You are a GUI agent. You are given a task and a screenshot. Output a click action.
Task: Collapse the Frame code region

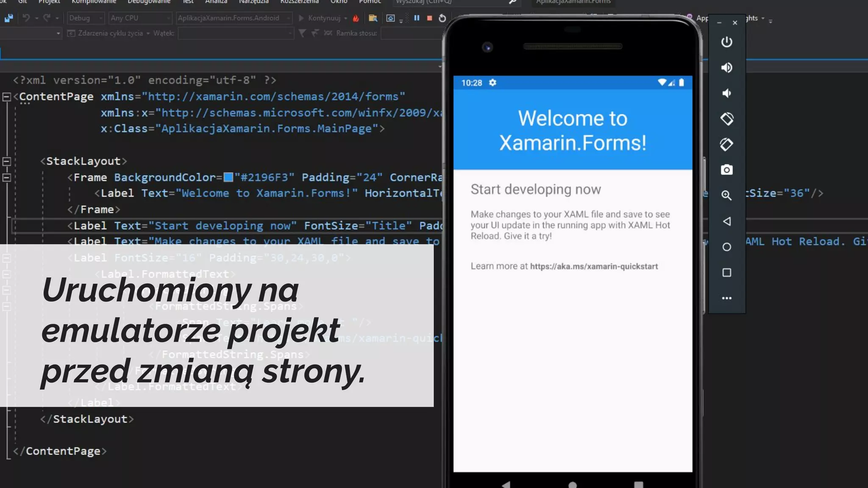(6, 177)
